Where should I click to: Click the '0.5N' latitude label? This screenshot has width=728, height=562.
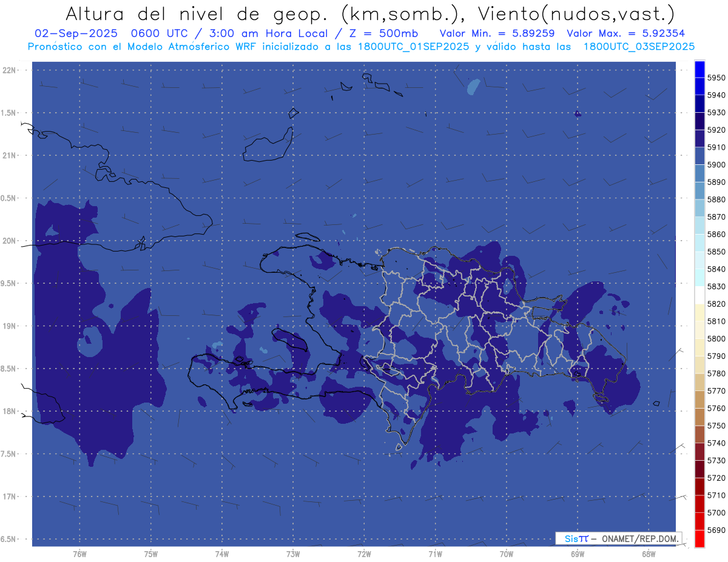coord(9,198)
